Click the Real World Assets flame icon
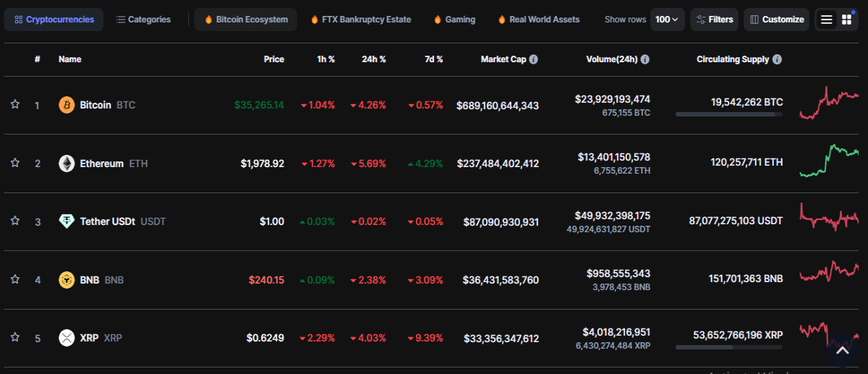The image size is (868, 374). pyautogui.click(x=501, y=20)
